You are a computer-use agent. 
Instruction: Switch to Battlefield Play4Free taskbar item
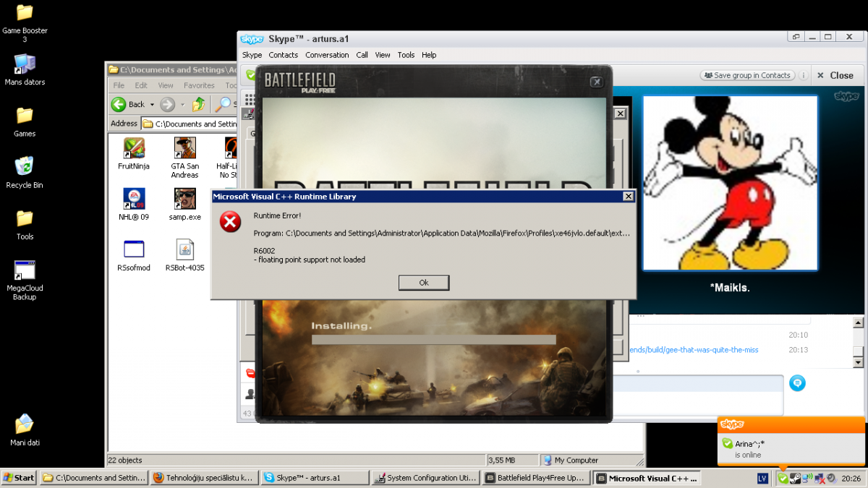pos(535,478)
